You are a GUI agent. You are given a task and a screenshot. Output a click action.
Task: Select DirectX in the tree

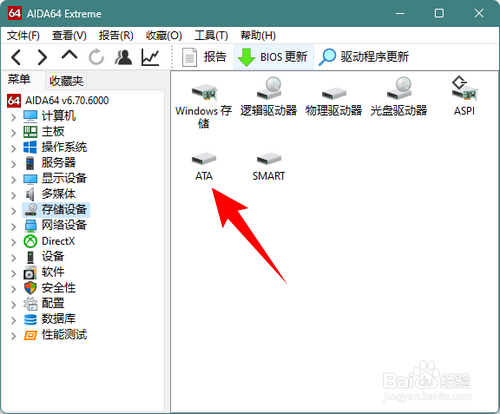click(49, 241)
